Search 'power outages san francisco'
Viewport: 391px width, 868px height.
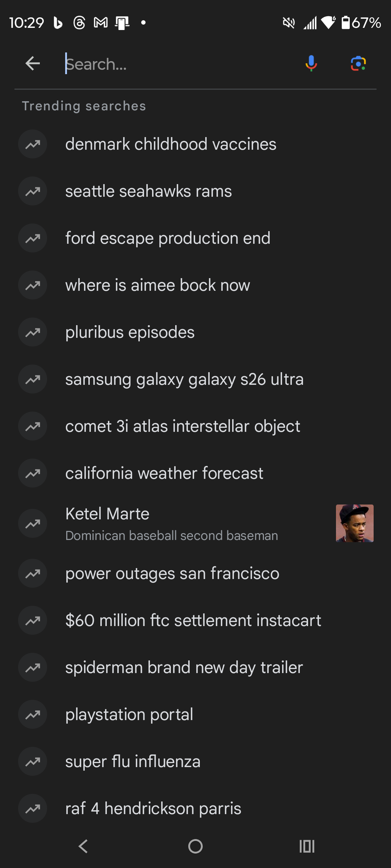[172, 574]
